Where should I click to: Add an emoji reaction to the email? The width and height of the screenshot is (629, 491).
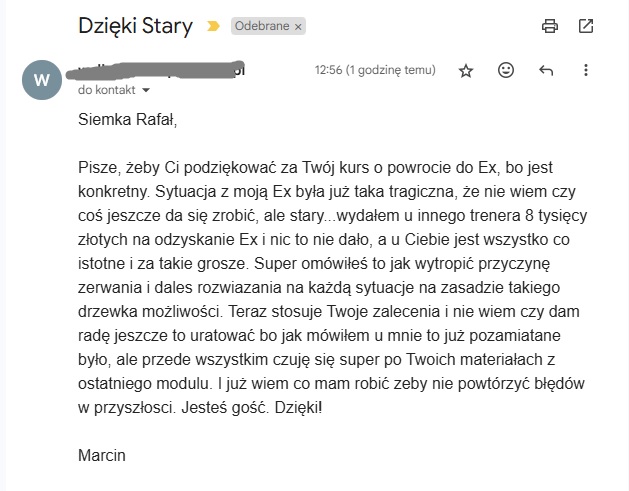click(x=506, y=70)
